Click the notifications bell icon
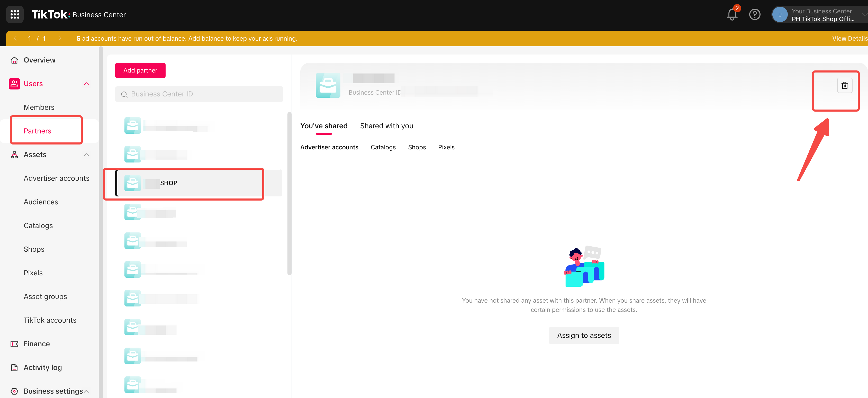This screenshot has height=398, width=868. 732,14
